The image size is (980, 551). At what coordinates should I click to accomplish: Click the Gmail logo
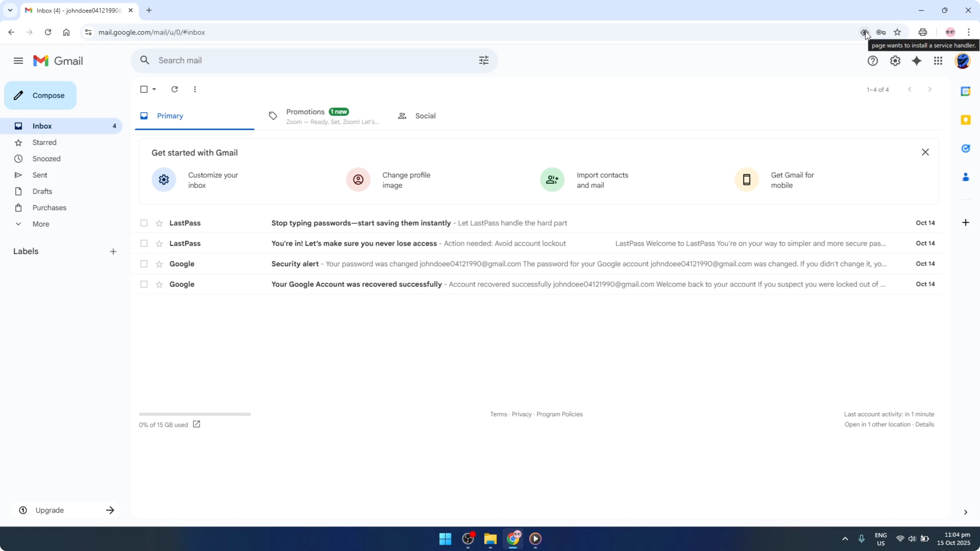[58, 61]
